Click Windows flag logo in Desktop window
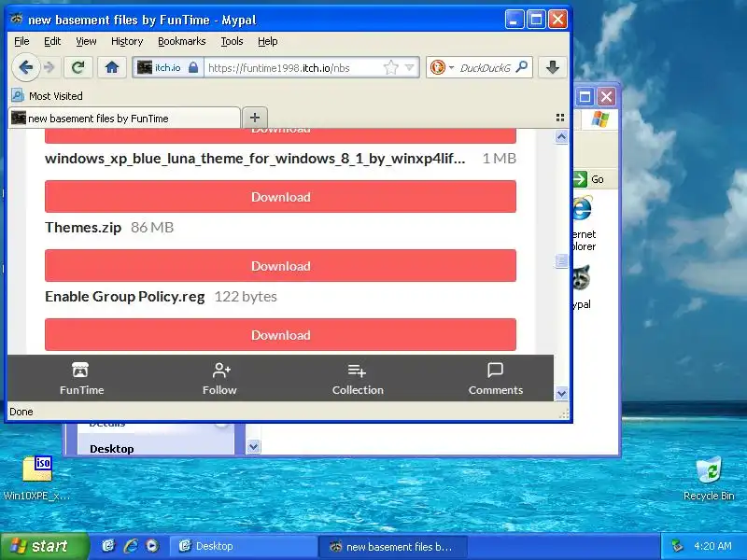This screenshot has width=747, height=560. pos(600,119)
